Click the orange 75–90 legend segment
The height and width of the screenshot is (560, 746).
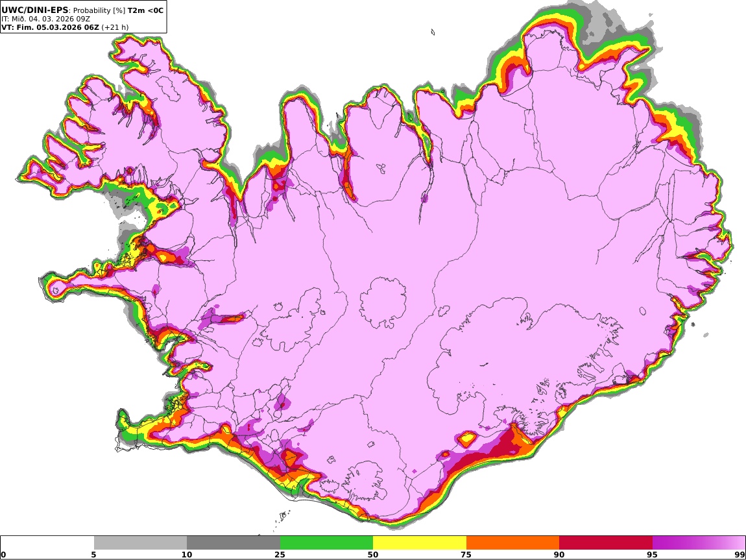(x=512, y=543)
